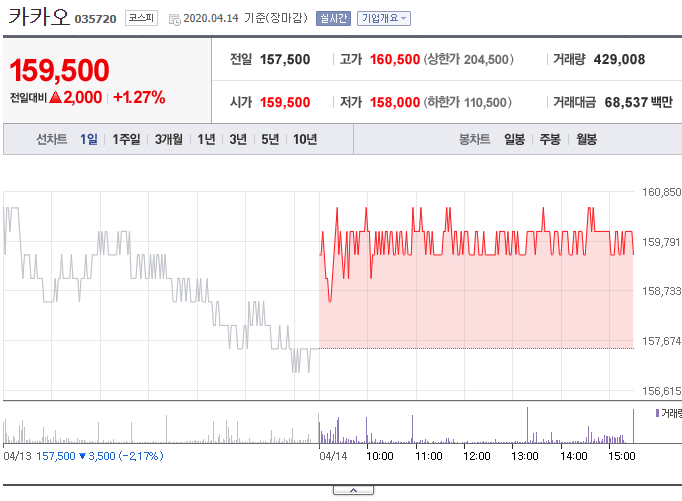Click the 저가 value 158,000

[x=395, y=103]
